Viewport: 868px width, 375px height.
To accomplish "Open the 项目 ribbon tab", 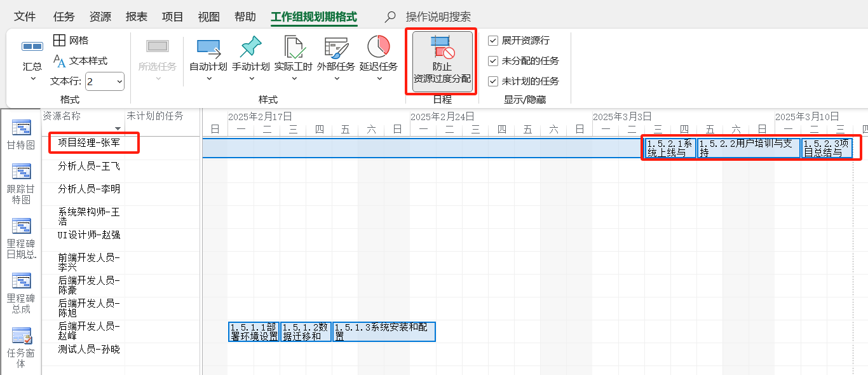I will [x=173, y=17].
